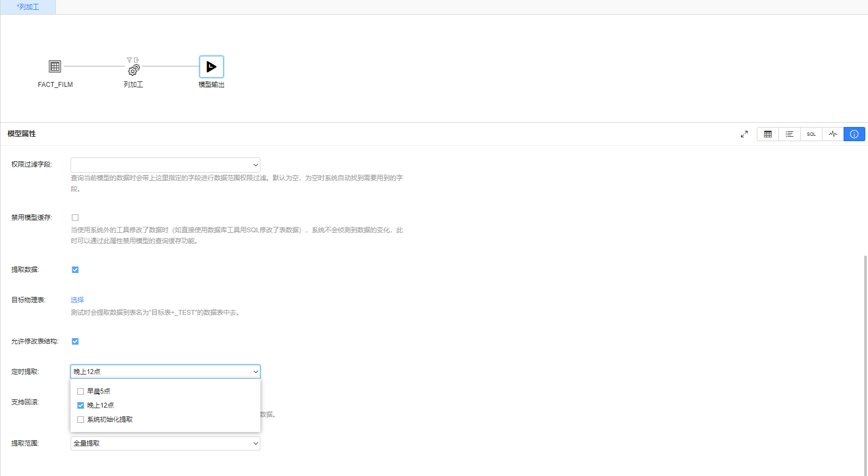The image size is (868, 476).
Task: Click the small filter icon above 列加工
Action: (129, 60)
